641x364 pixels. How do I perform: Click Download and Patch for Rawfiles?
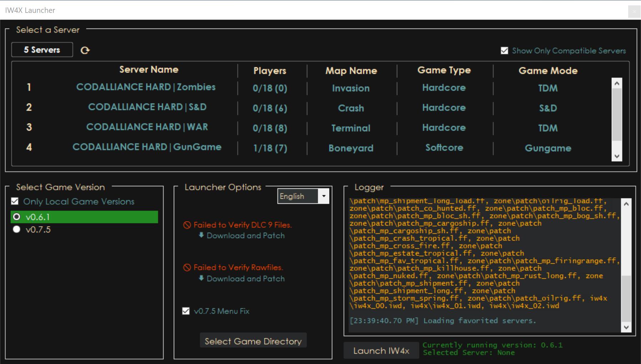tap(246, 278)
